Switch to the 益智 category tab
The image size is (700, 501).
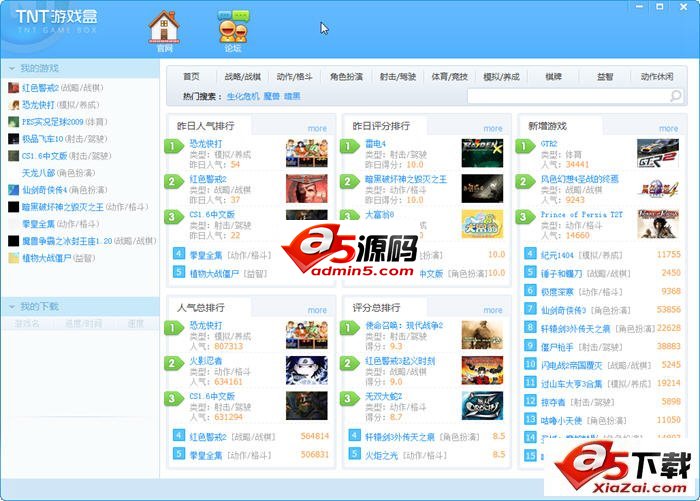pos(605,77)
